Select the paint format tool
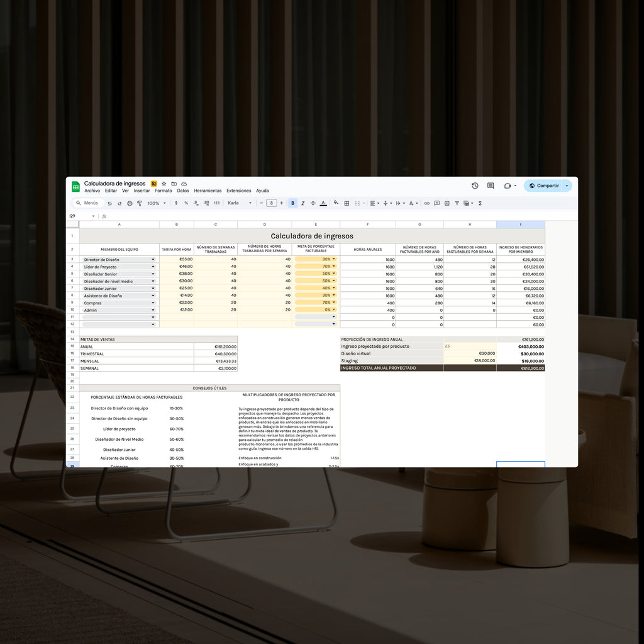The image size is (644, 644). (140, 203)
